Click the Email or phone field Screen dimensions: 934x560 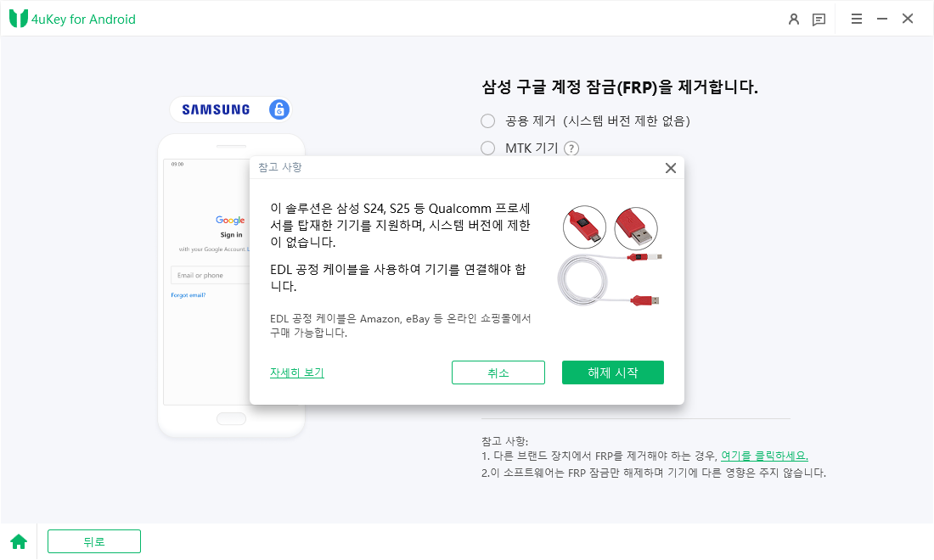tap(210, 275)
